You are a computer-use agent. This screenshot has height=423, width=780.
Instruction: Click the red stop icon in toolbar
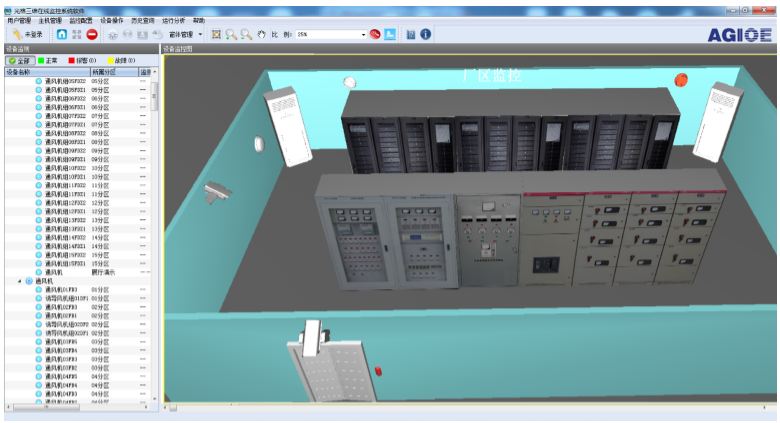(x=92, y=34)
